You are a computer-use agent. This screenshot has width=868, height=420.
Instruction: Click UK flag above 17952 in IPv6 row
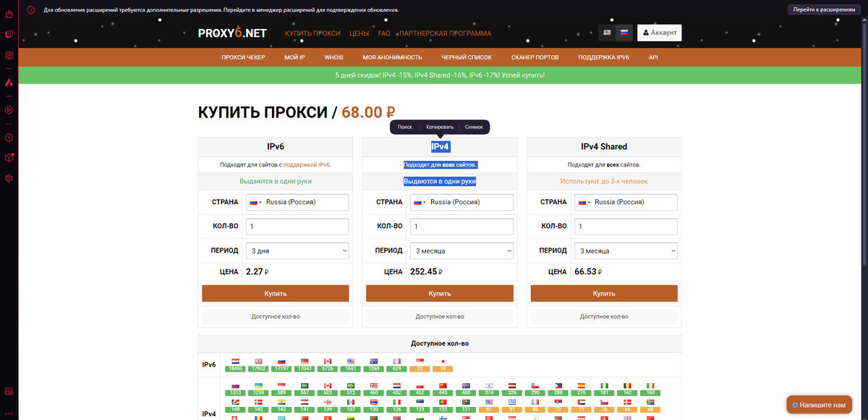259,361
